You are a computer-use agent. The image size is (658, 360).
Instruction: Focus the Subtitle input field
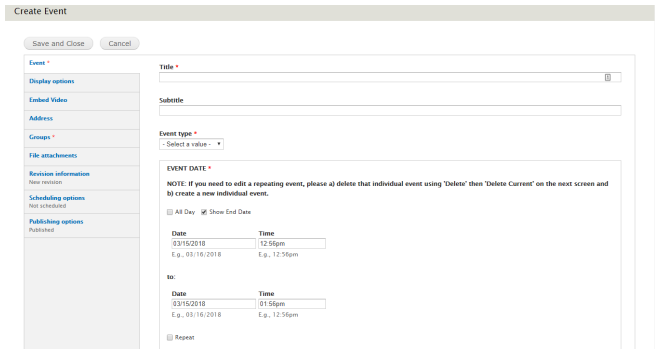pos(390,111)
